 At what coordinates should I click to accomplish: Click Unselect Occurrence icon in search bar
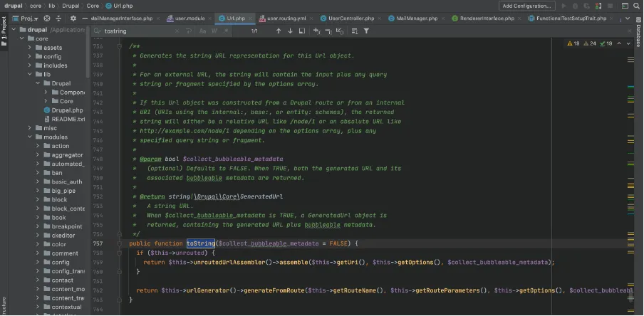[x=328, y=31]
